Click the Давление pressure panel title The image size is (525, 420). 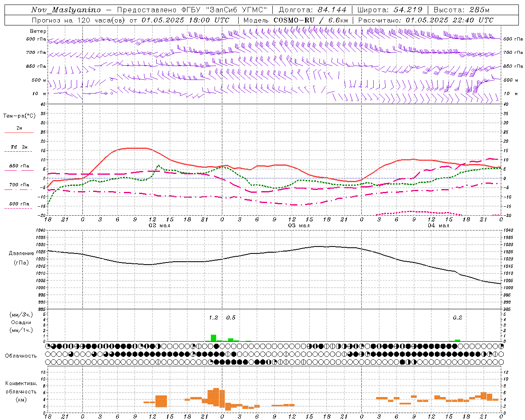[21, 253]
